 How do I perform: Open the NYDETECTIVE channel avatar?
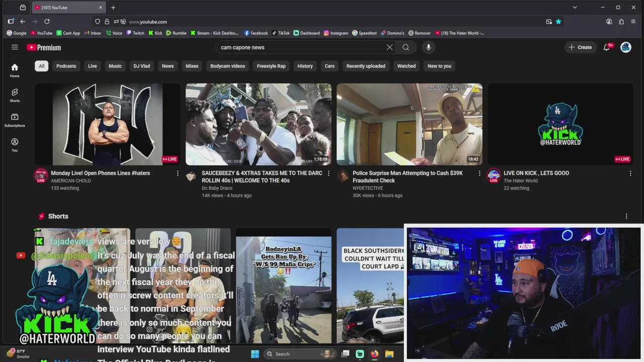click(343, 175)
